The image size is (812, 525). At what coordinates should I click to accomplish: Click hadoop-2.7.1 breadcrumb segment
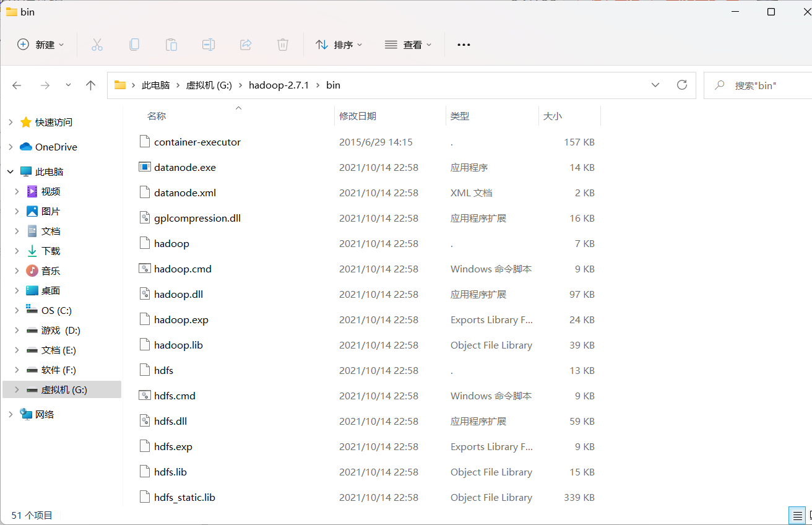[x=280, y=85]
